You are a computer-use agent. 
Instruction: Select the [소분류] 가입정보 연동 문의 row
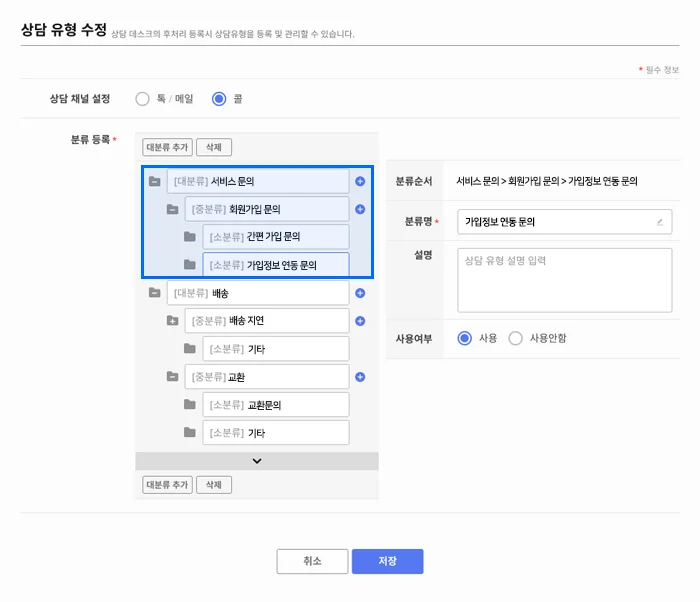pos(276,265)
